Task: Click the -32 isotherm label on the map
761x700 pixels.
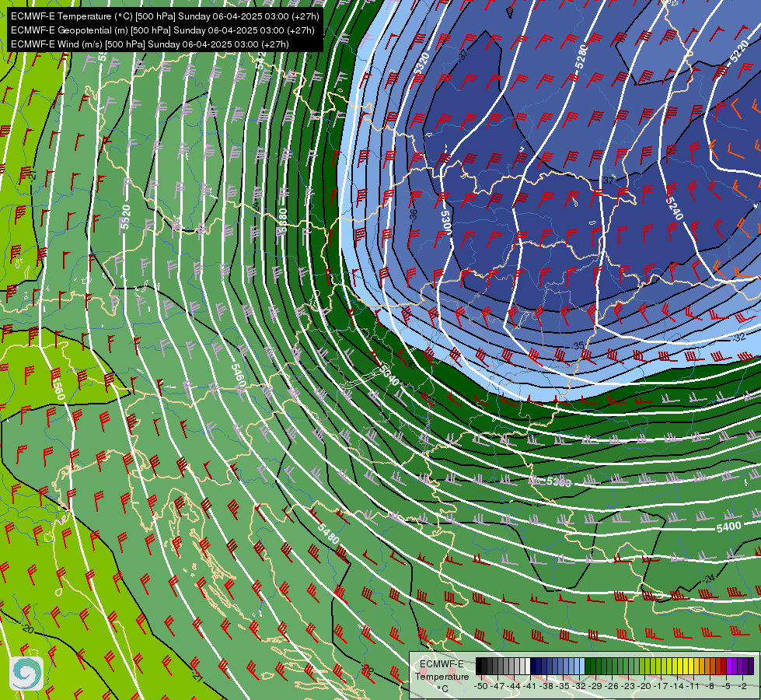Action: [738, 337]
